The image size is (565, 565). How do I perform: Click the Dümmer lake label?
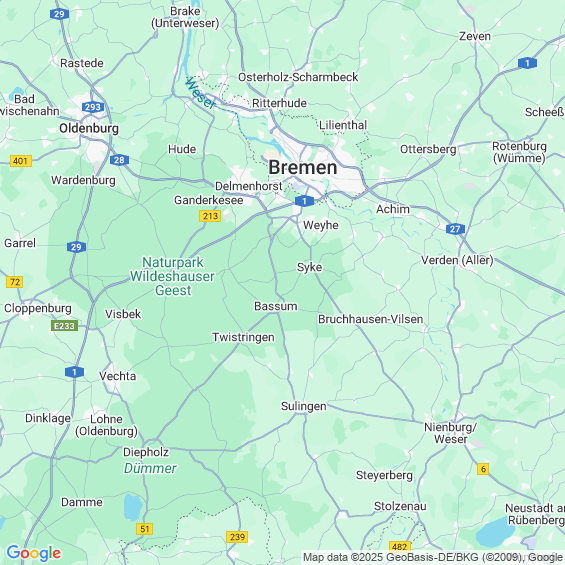pos(150,468)
